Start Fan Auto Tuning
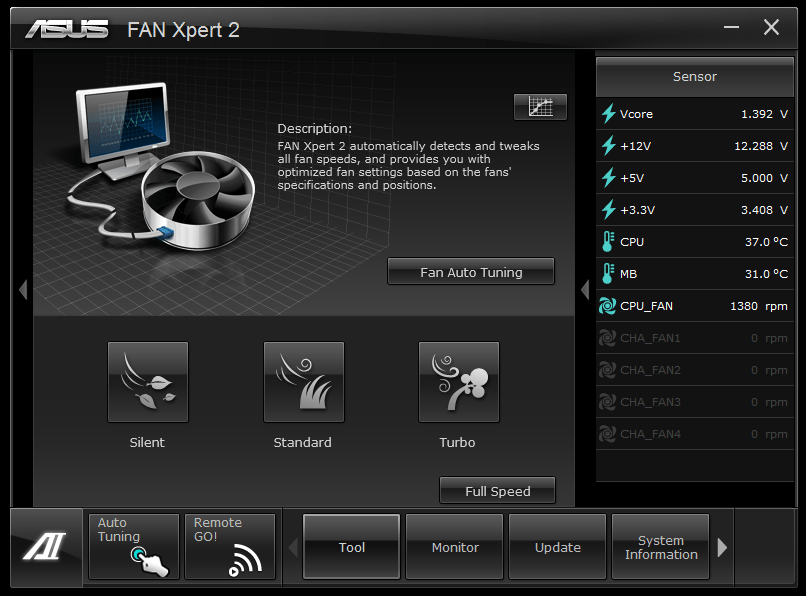This screenshot has height=596, width=806. 470,271
